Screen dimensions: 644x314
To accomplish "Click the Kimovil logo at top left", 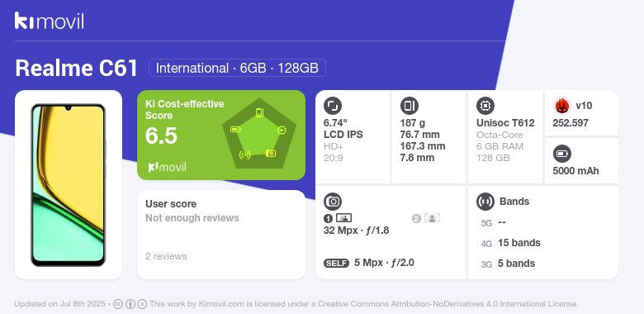I will pos(50,21).
